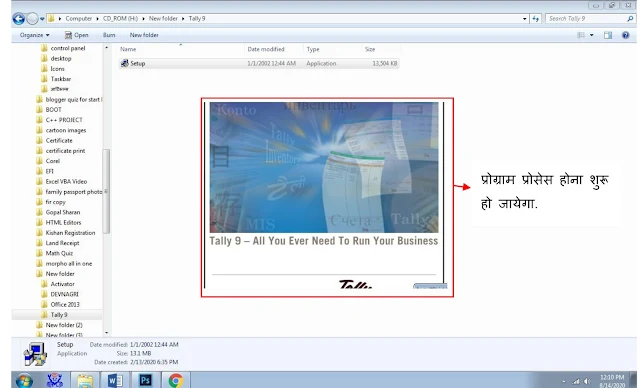The image size is (640, 388).
Task: Select New folder in the address breadcrumb
Action: tap(163, 18)
